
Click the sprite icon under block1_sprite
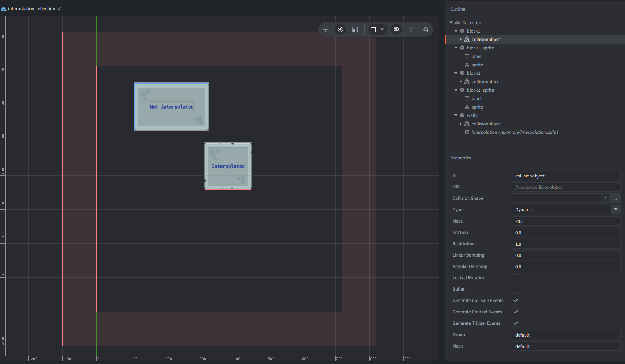467,65
